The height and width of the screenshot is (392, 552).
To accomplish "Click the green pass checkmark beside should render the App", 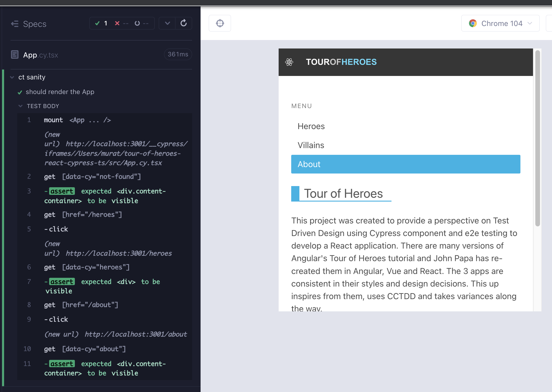I will coord(20,92).
